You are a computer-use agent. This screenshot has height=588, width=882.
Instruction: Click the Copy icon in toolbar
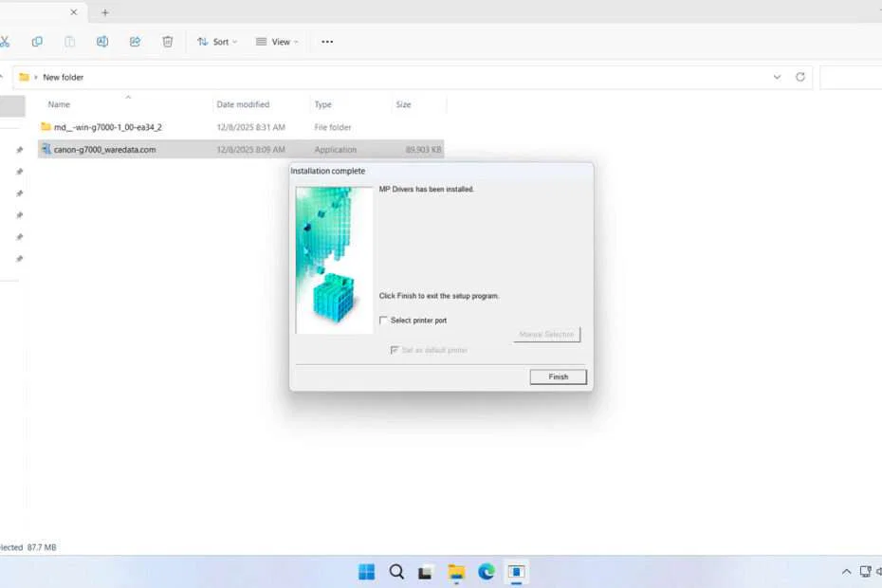coord(37,42)
